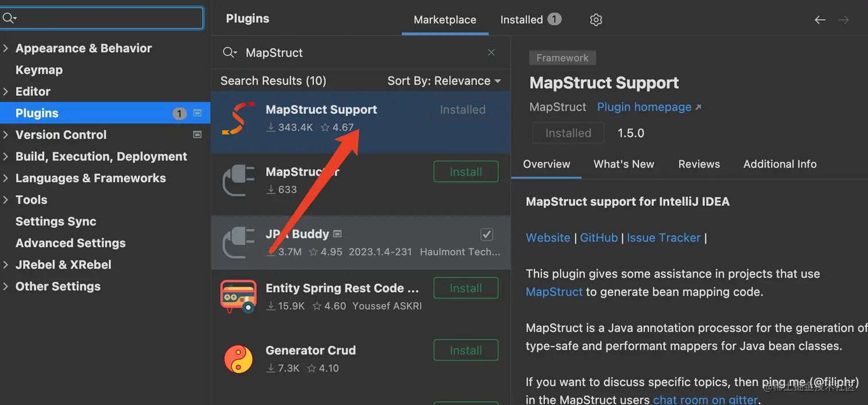The width and height of the screenshot is (868, 405).
Task: Open the Issue Tracker link
Action: pyautogui.click(x=664, y=237)
